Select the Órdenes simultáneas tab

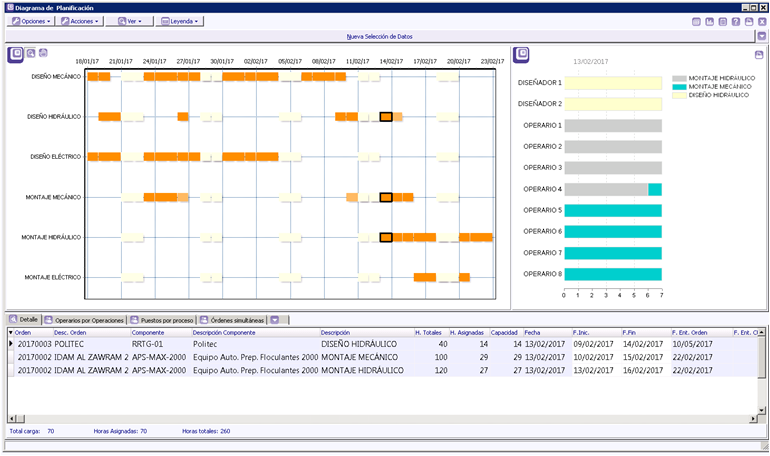232,320
